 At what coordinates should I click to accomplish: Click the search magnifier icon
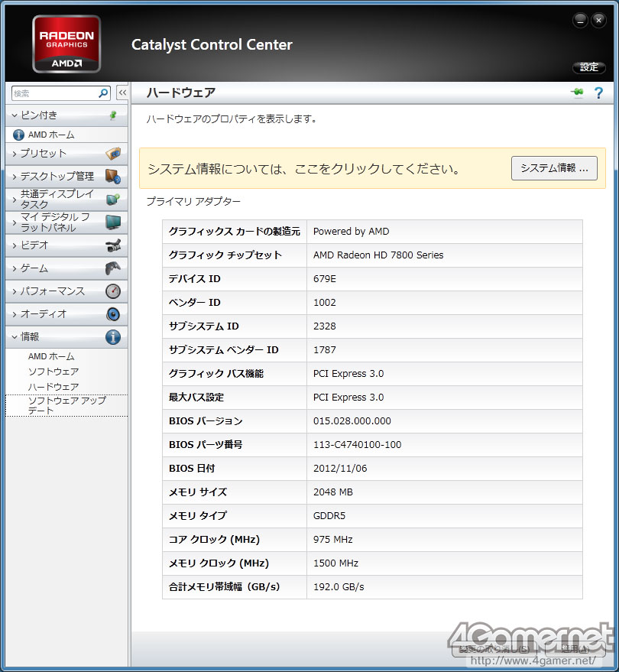pos(103,93)
